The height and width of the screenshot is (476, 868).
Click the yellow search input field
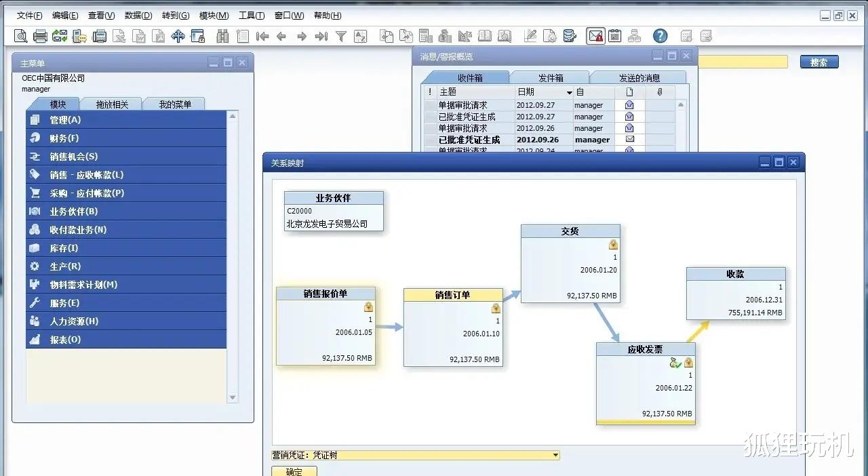pyautogui.click(x=743, y=62)
